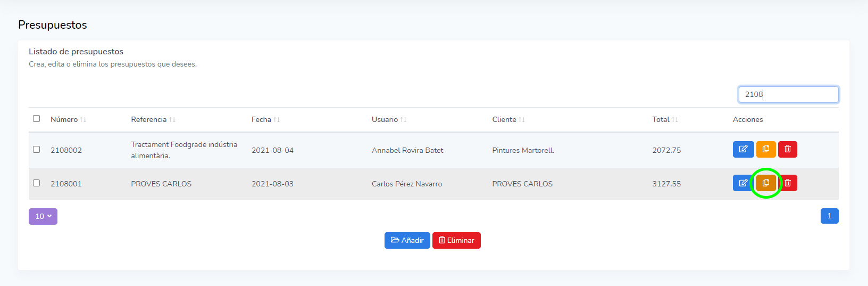The height and width of the screenshot is (286, 868).
Task: Select all rows with the header checkbox
Action: (37, 119)
